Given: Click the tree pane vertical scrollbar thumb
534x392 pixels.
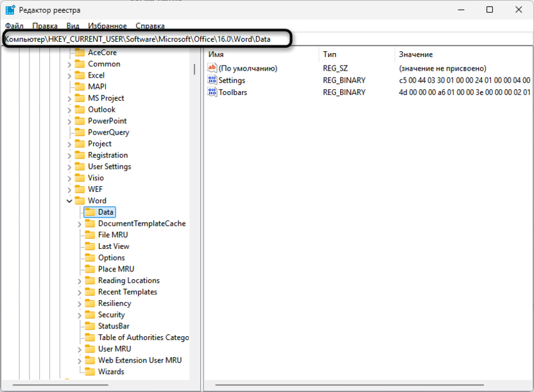Looking at the screenshot, I should [194, 69].
